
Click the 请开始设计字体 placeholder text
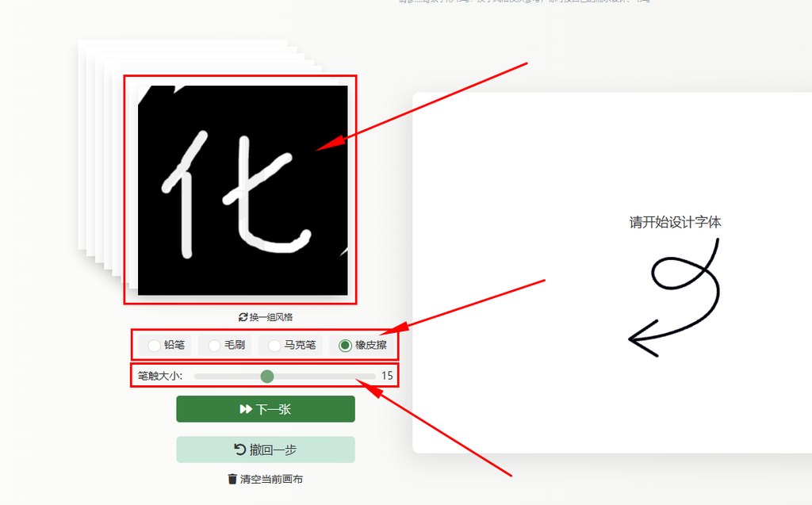[676, 222]
